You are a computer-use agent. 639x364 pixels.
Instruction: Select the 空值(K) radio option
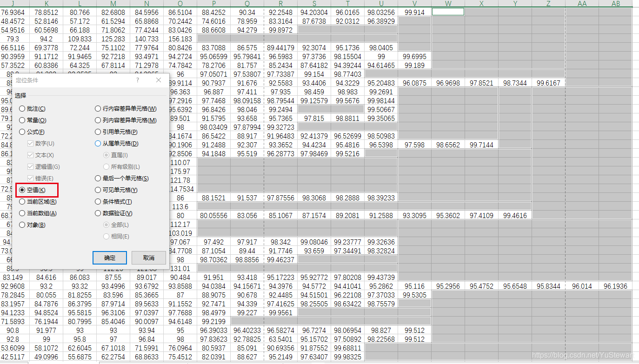coord(32,190)
